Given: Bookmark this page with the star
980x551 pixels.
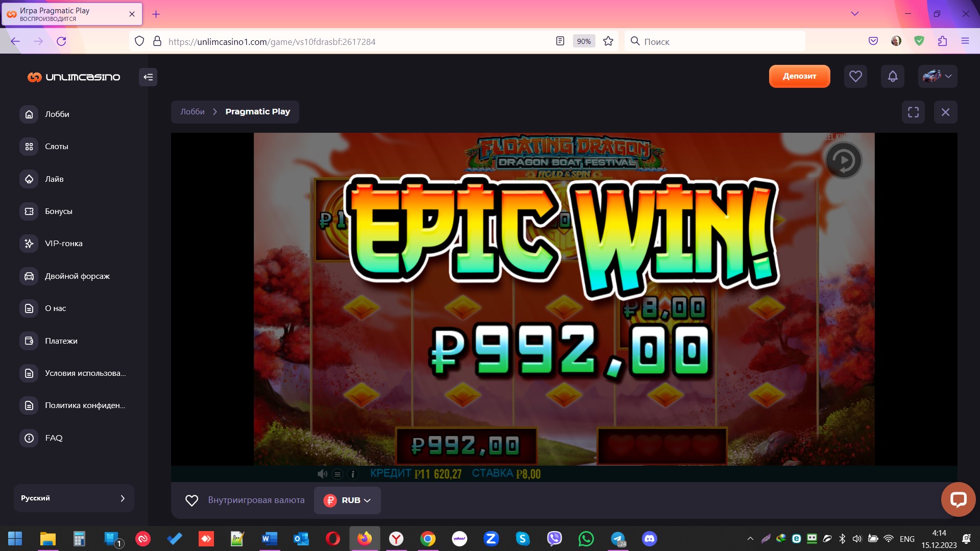Looking at the screenshot, I should point(608,41).
